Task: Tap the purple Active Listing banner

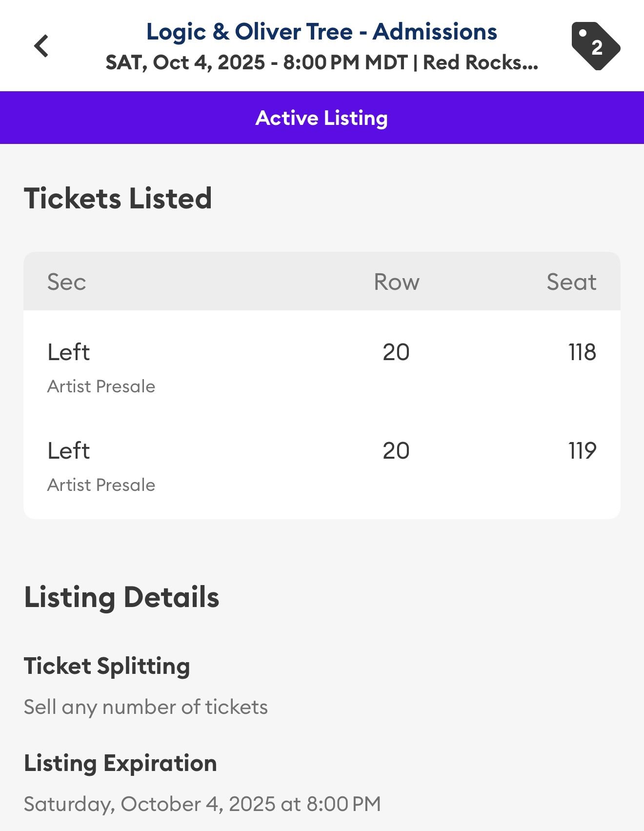Action: point(322,118)
